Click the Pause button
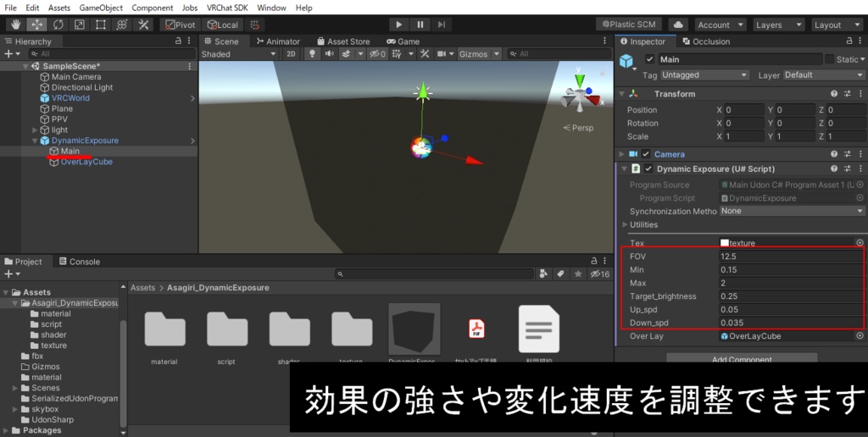The image size is (868, 437). coord(420,25)
